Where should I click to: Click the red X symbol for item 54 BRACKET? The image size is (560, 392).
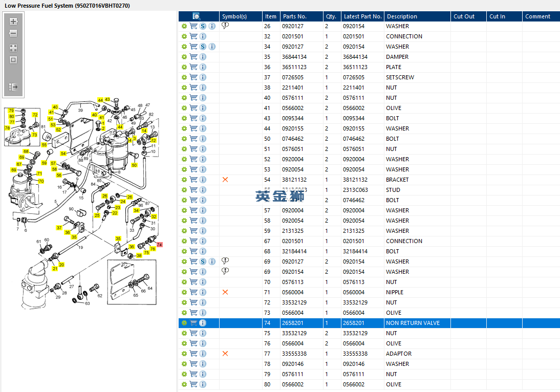pos(225,180)
